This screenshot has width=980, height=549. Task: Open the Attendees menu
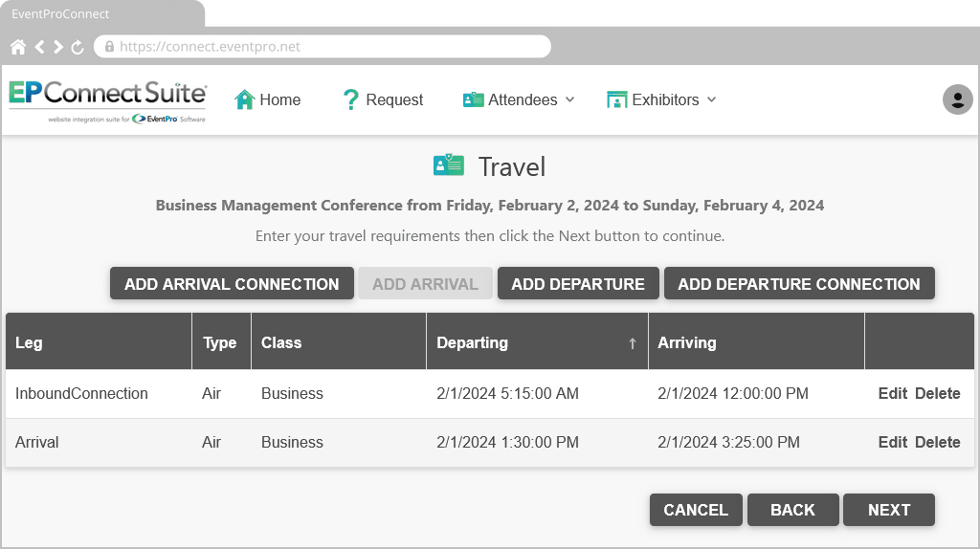click(519, 99)
